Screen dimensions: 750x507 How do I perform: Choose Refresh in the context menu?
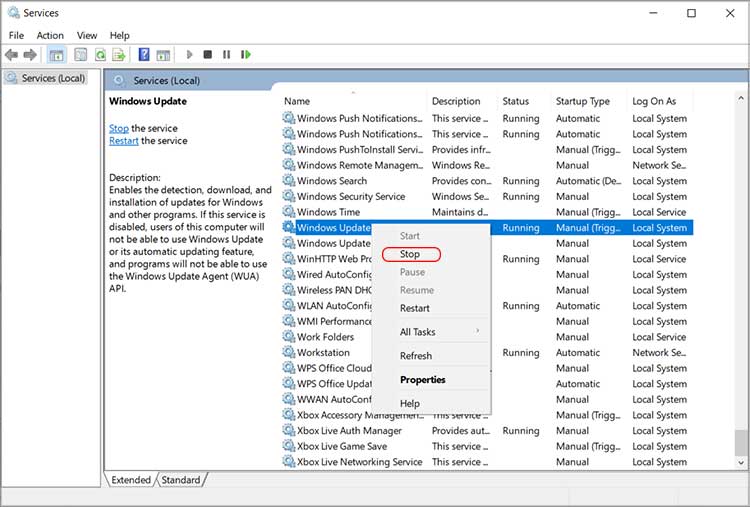pyautogui.click(x=416, y=356)
